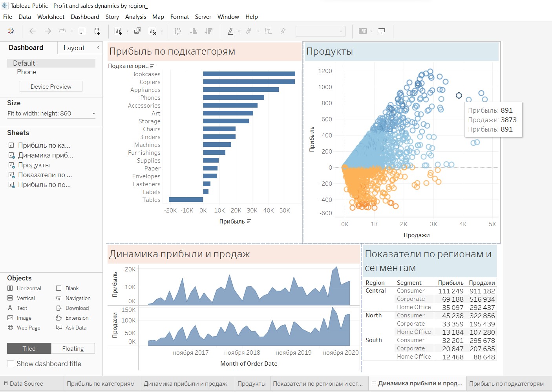Click the New Worksheet icon in toolbar
The width and height of the screenshot is (552, 392).
[119, 31]
